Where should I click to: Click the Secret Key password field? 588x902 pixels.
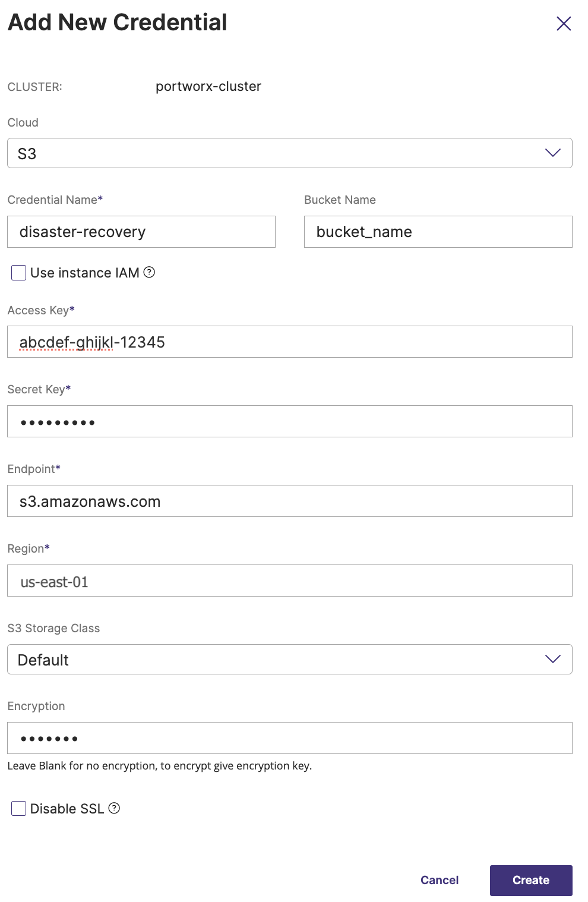(x=289, y=422)
